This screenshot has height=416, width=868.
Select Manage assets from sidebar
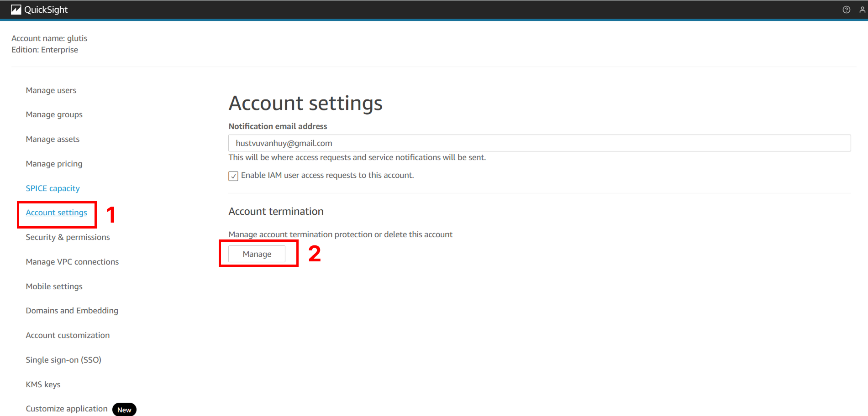[x=53, y=139]
